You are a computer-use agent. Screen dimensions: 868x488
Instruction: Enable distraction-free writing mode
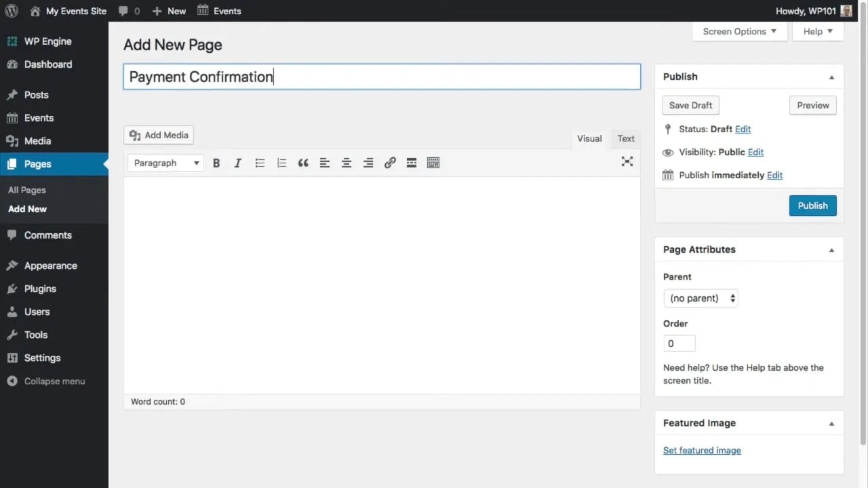click(627, 161)
